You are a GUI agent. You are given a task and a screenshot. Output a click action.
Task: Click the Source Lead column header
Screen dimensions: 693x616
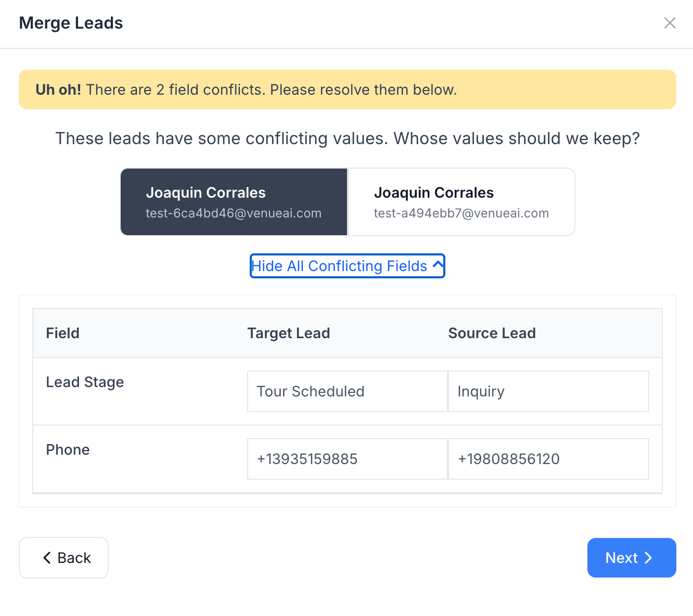pos(492,333)
